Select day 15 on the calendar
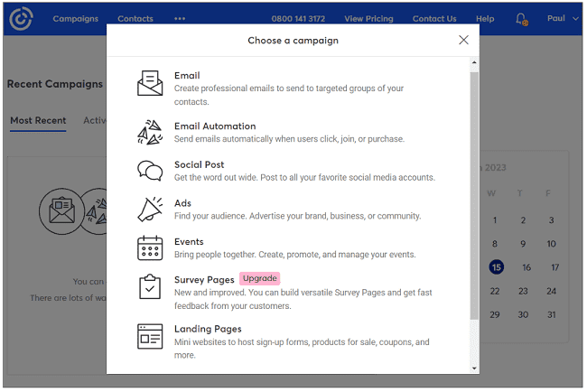The image size is (587, 392). [496, 267]
